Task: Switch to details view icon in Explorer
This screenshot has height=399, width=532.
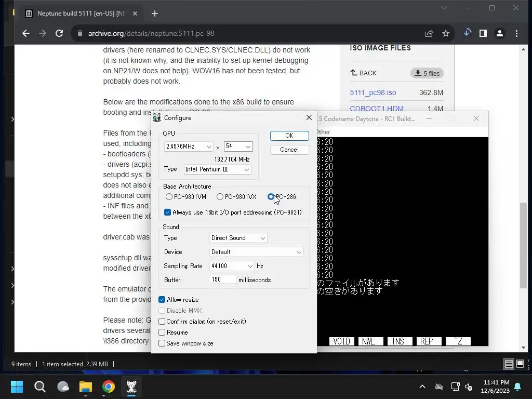Action: click(x=509, y=364)
